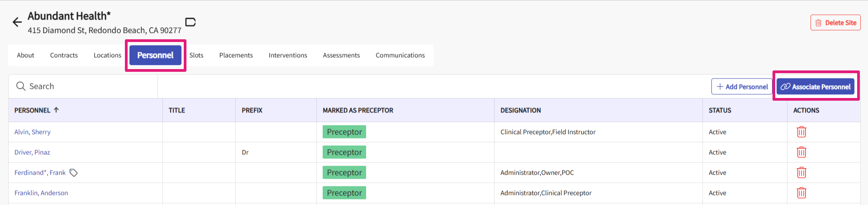Click the search magnifier icon

21,86
